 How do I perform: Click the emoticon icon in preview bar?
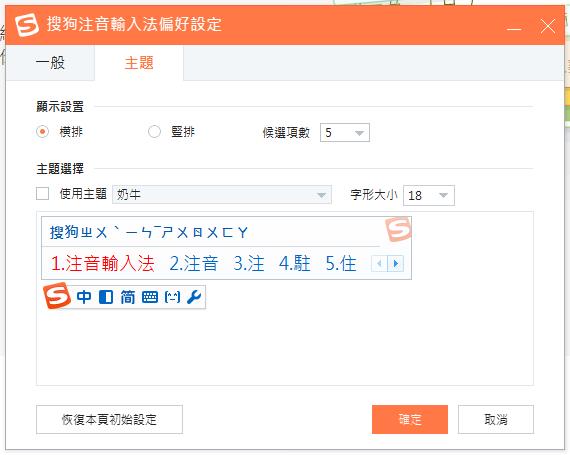click(x=172, y=297)
